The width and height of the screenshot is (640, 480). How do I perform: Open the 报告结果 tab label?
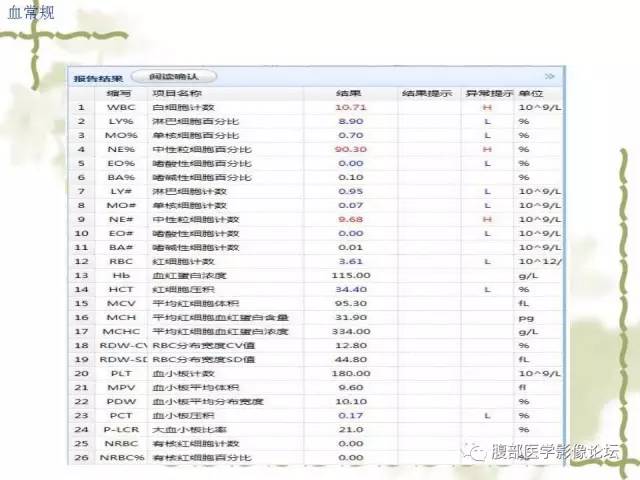tap(98, 78)
